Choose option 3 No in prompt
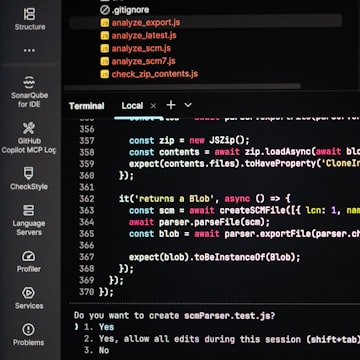This screenshot has height=360, width=360. coord(96,350)
